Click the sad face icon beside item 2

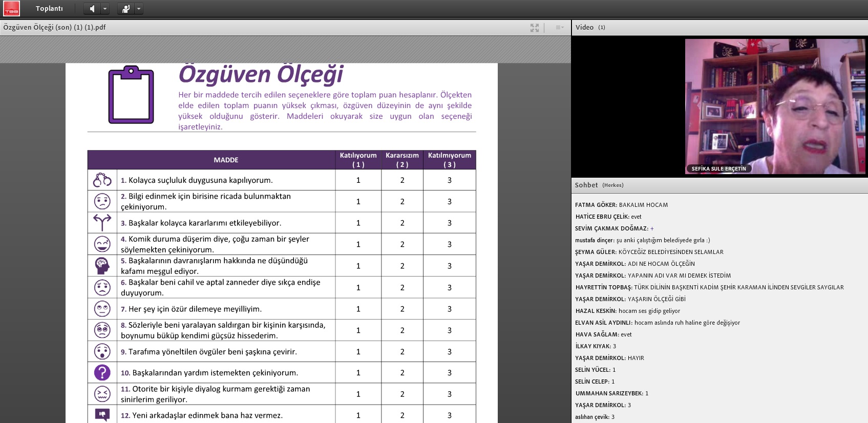[x=102, y=201]
